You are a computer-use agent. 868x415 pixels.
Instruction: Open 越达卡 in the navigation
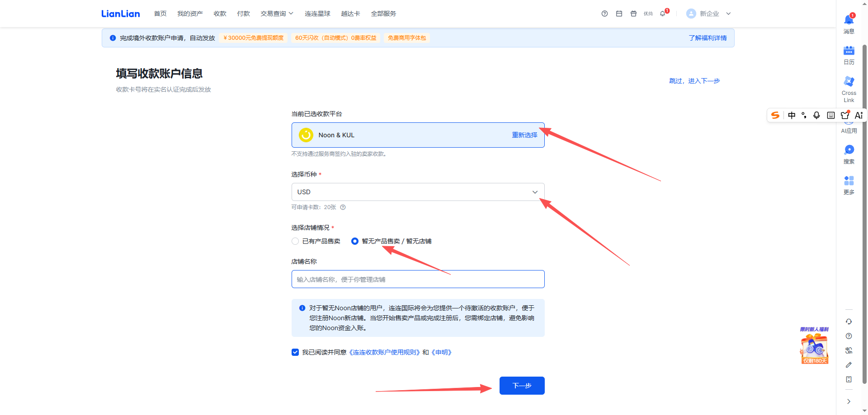coord(350,14)
